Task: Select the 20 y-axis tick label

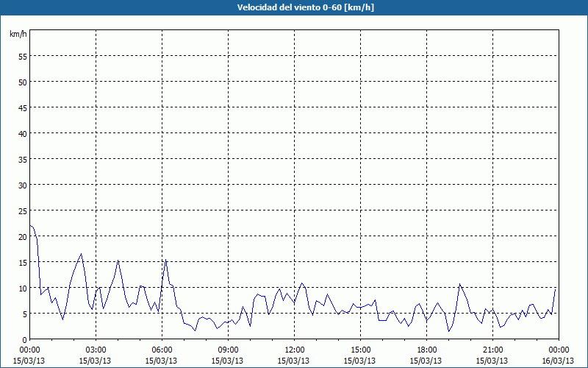Action: [23, 236]
